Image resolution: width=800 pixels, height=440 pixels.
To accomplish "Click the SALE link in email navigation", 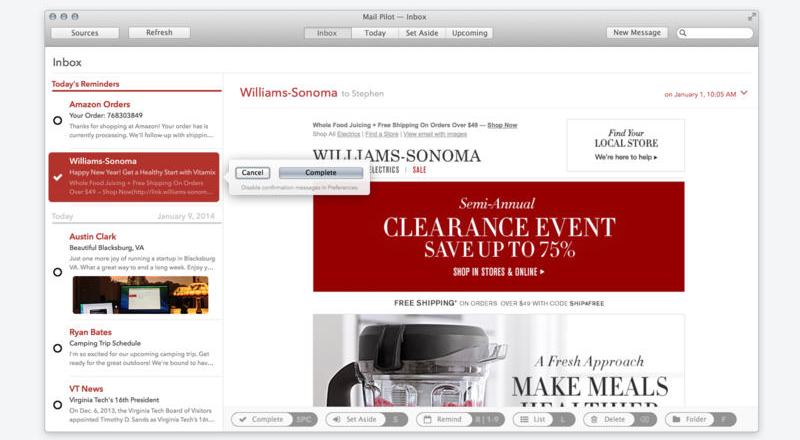I will click(419, 170).
